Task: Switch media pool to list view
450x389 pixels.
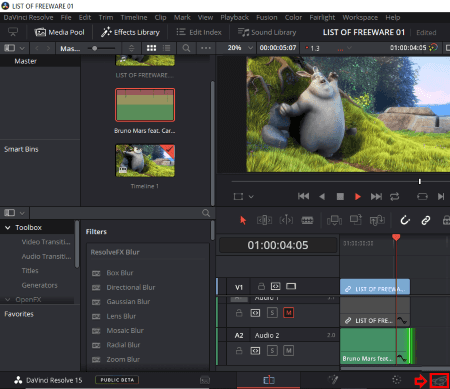Action: (x=166, y=48)
